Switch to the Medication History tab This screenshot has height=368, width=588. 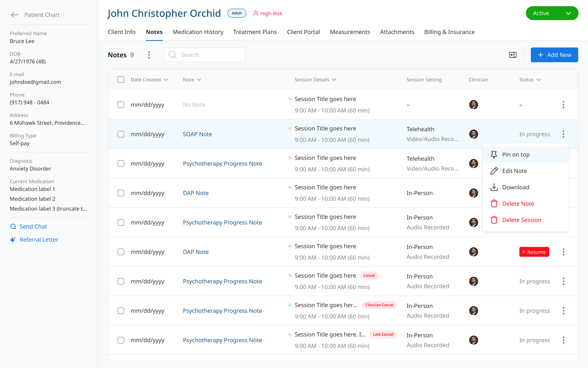[198, 32]
